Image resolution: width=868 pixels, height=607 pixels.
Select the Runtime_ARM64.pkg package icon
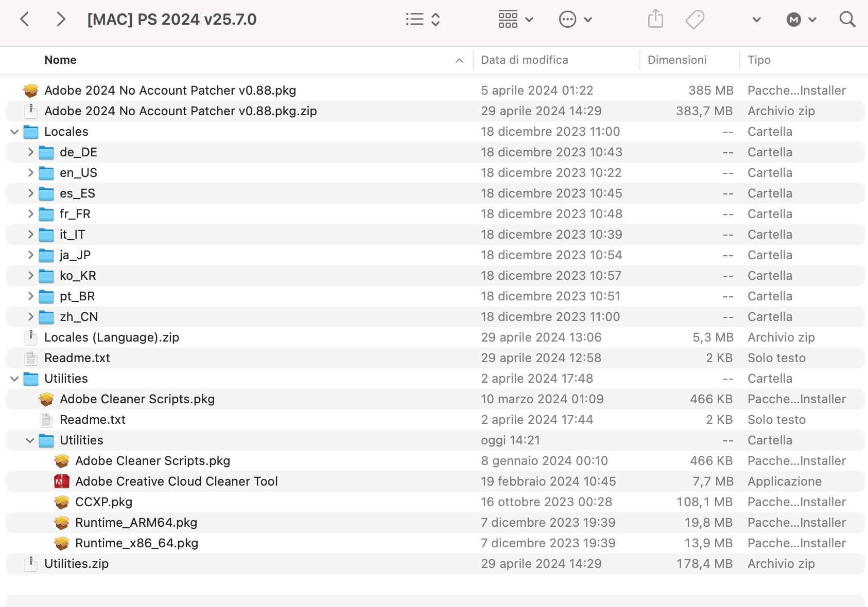coord(62,523)
